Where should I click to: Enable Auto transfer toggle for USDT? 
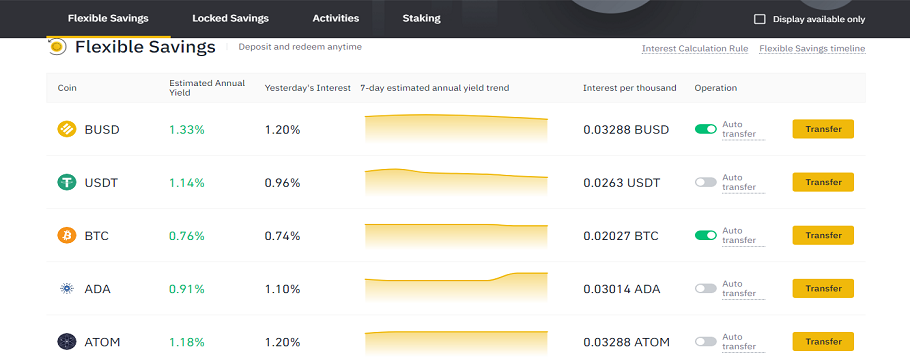click(x=706, y=182)
